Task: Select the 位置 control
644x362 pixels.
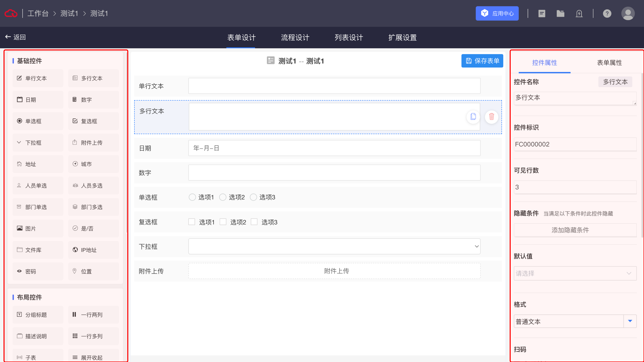Action: (x=94, y=271)
